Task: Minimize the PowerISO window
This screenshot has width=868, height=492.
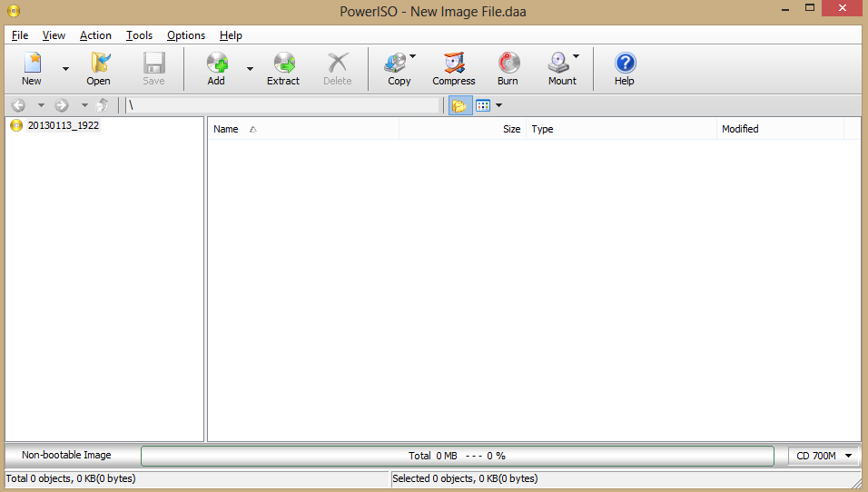Action: [785, 9]
